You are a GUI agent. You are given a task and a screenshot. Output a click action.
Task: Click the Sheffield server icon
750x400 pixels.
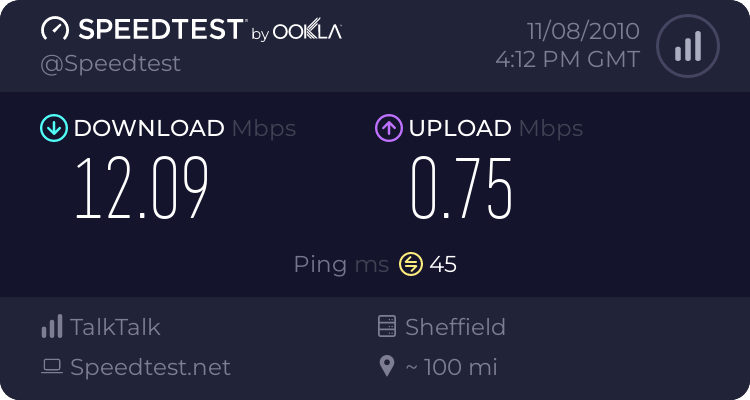coord(387,327)
